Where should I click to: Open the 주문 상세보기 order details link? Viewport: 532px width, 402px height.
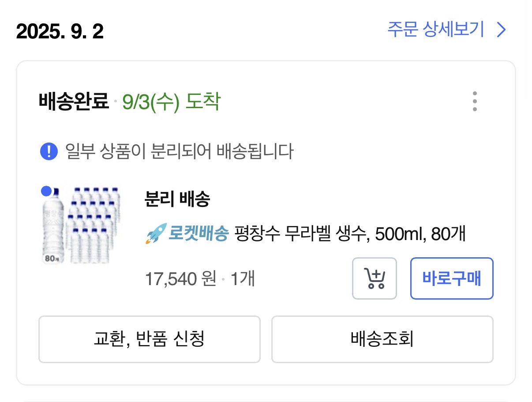tap(435, 30)
